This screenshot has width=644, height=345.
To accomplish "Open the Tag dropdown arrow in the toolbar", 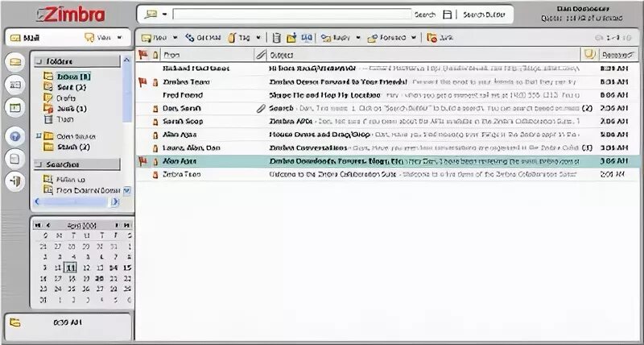I will [x=258, y=38].
